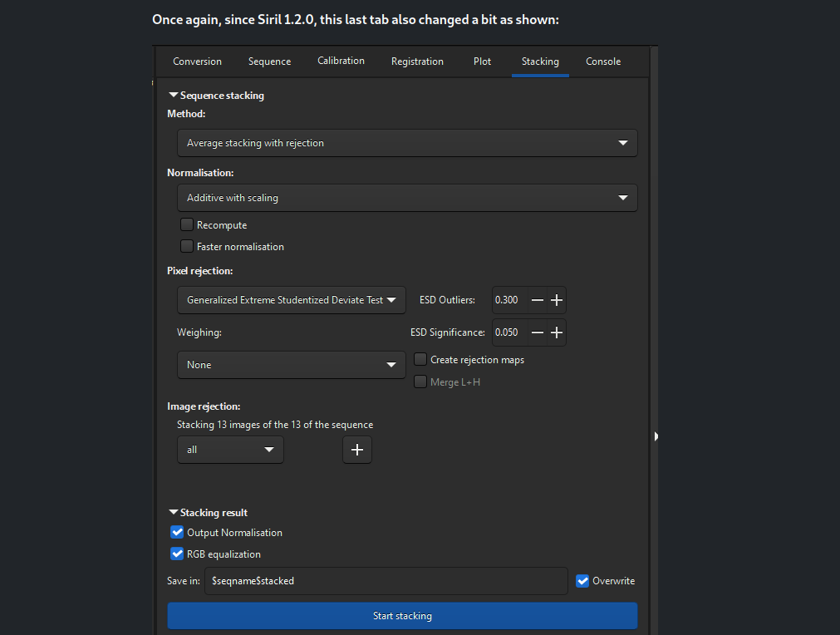Enable the Recompute checkbox
Screen dimensions: 840x635
[187, 225]
